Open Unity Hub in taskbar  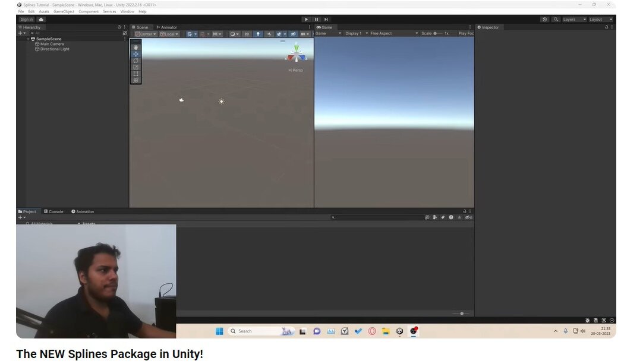point(399,331)
